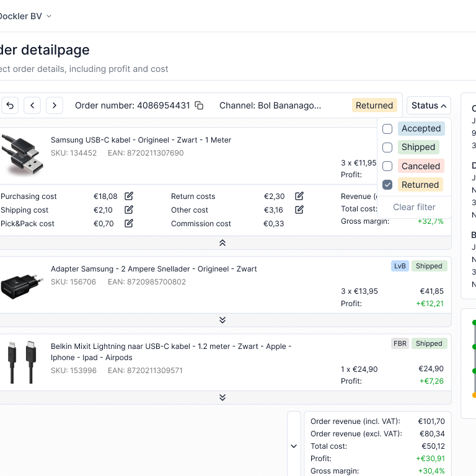Edit the Shipping cost value
Viewport: 476px width, 476px height.
pos(129,209)
